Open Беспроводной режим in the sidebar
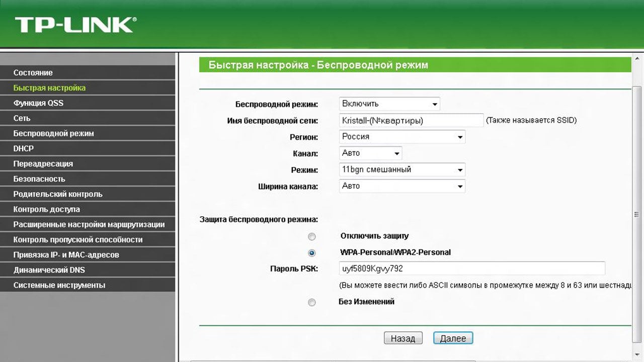 click(88, 133)
